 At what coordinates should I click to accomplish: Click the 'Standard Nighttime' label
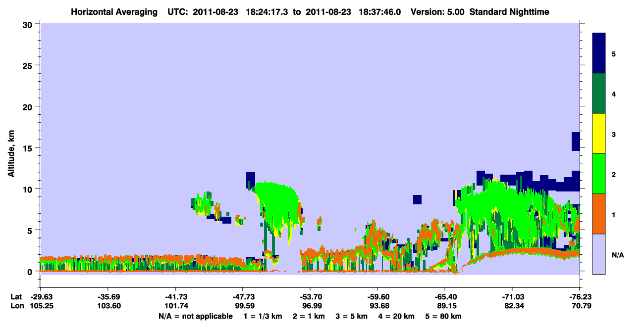(509, 12)
